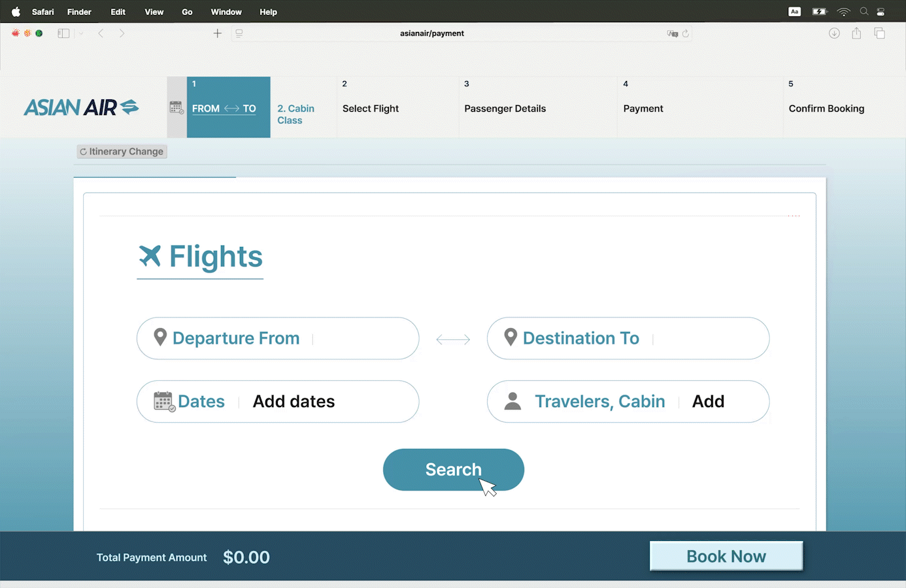Click the person icon in Travelers field
The height and width of the screenshot is (588, 906).
coord(513,401)
